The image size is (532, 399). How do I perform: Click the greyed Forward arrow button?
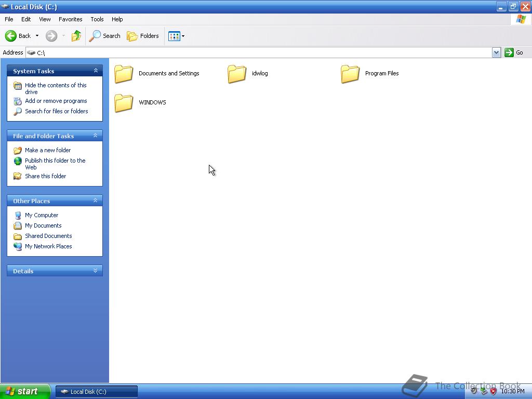[51, 36]
